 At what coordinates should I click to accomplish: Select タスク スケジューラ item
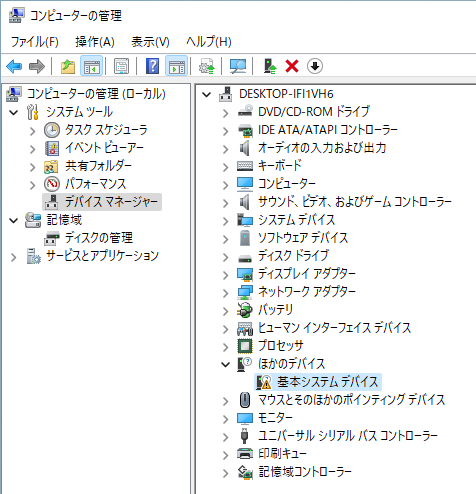coord(106,130)
